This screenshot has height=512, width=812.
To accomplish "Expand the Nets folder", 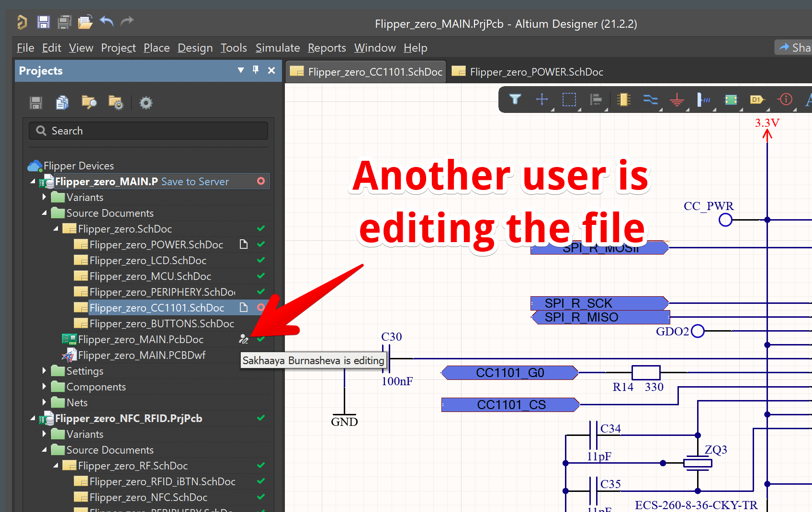I will [44, 402].
